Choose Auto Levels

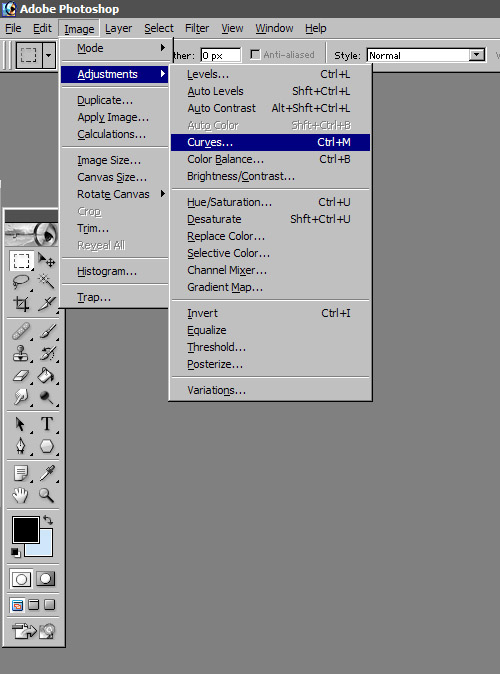(x=270, y=91)
